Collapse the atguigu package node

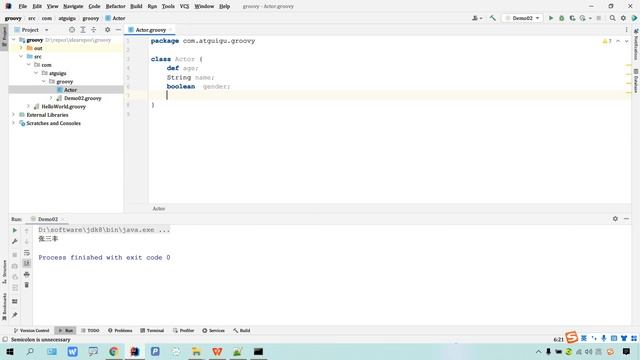click(36, 73)
